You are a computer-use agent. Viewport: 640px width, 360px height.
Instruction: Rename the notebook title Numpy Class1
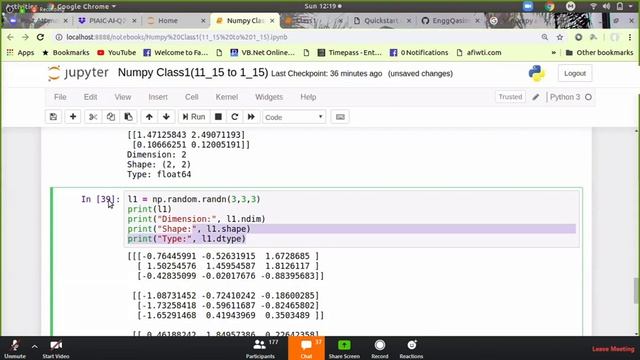click(193, 73)
